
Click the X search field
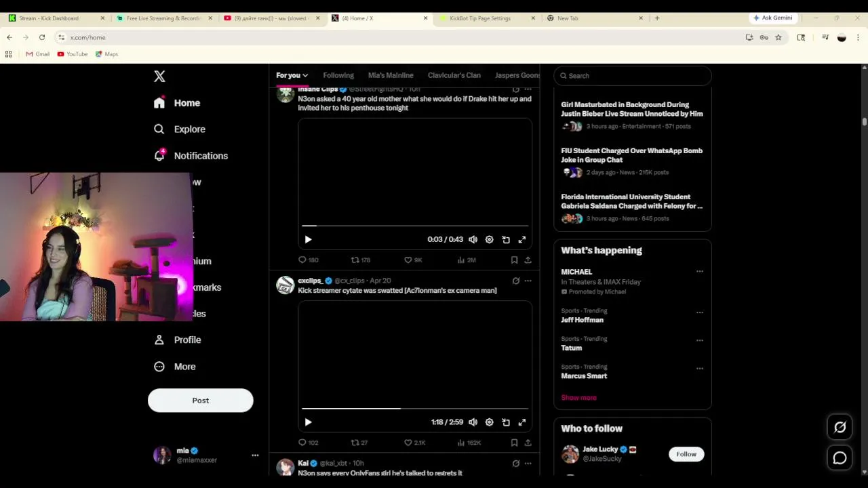(x=632, y=76)
